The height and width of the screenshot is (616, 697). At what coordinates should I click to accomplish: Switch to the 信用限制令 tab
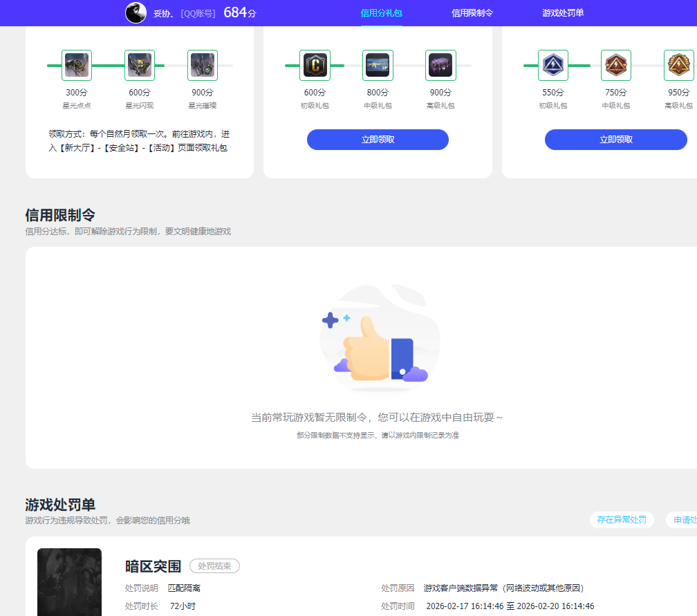click(472, 13)
